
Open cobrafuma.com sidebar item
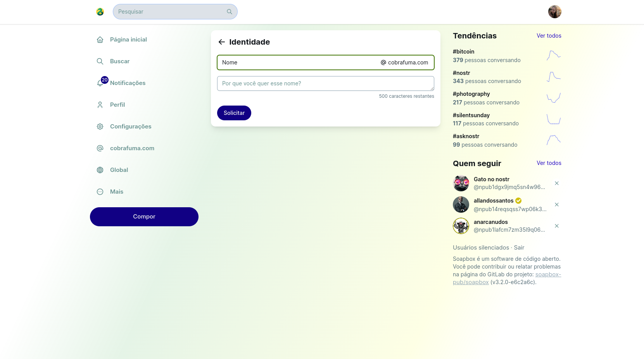[x=132, y=148]
